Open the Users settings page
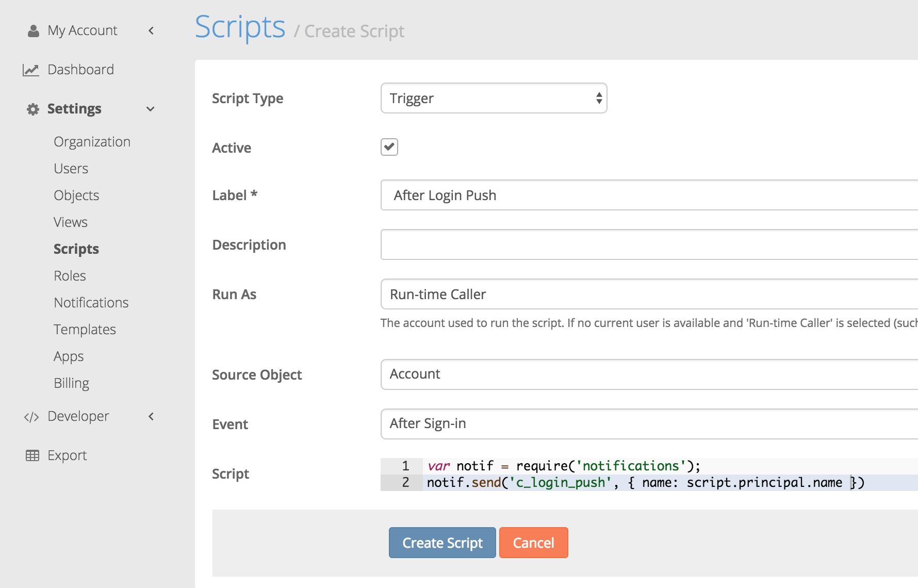This screenshot has height=588, width=918. [71, 169]
